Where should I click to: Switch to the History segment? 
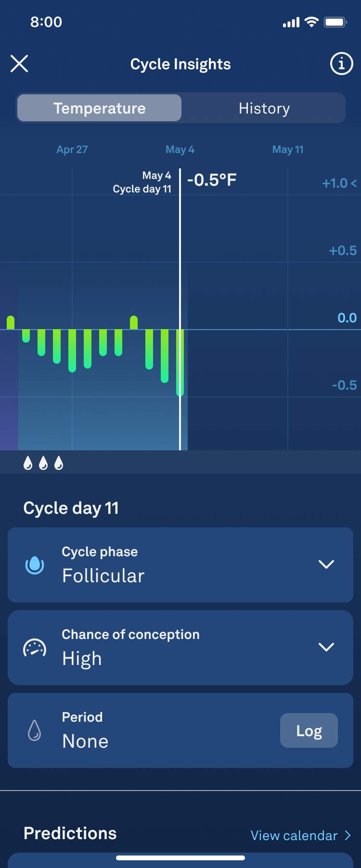pos(264,108)
